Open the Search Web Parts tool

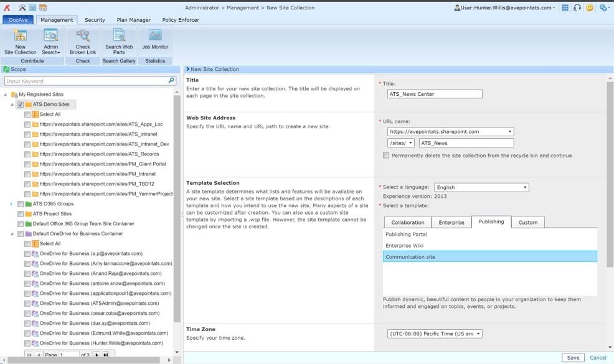[x=119, y=35]
